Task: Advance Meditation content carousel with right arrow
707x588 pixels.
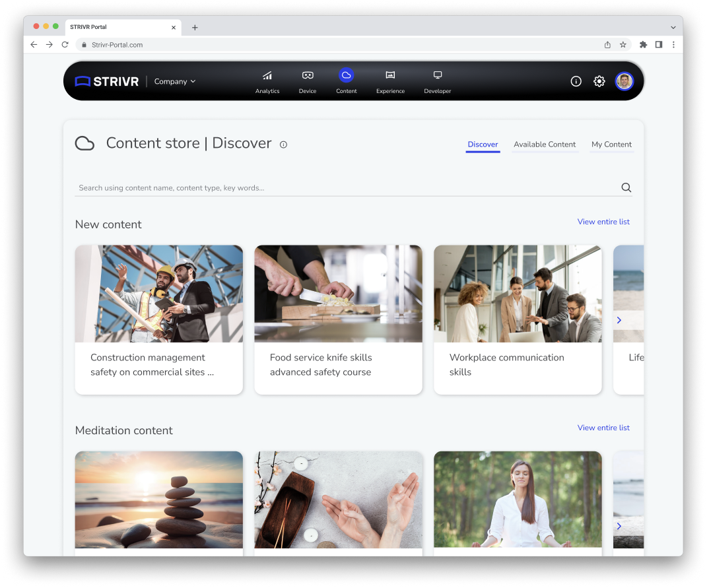Action: coord(619,526)
